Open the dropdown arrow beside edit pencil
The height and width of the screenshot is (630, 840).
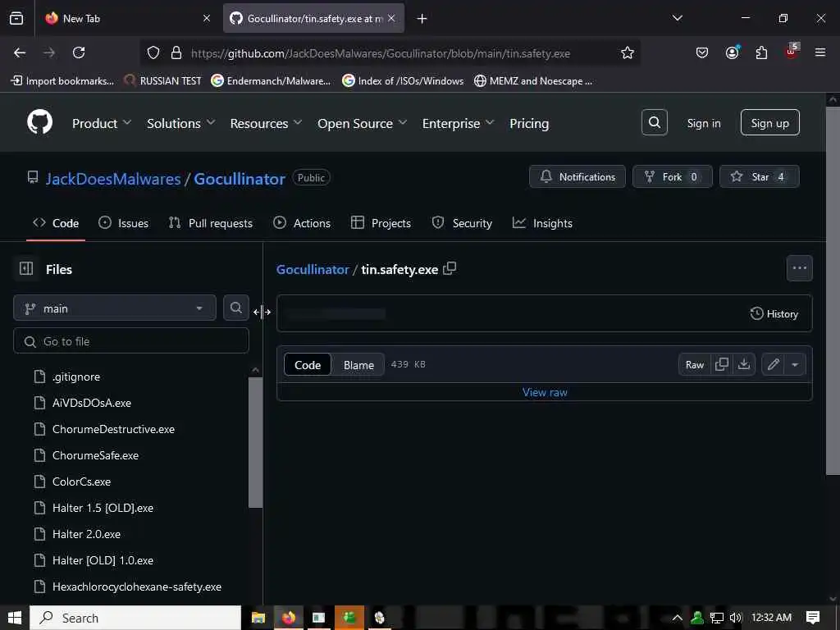(795, 365)
